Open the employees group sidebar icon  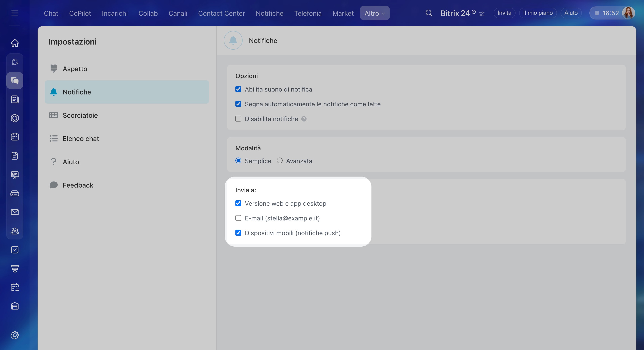pos(15,231)
